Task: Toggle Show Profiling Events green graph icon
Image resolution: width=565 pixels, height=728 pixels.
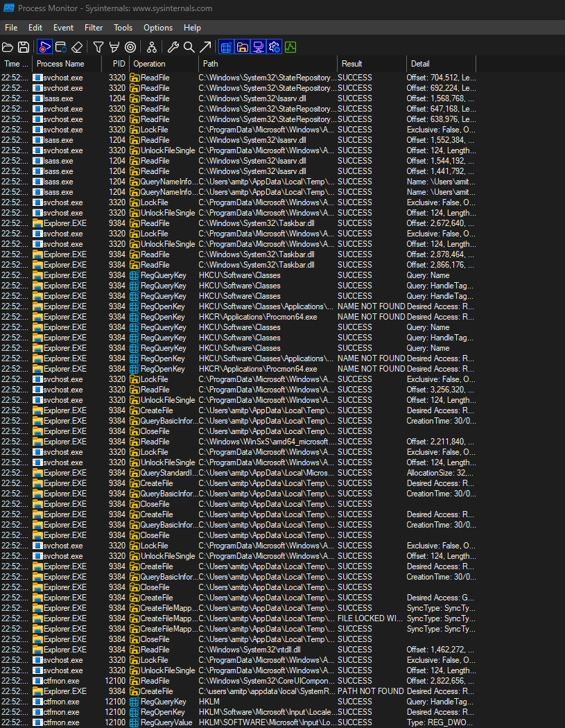Action: pos(290,47)
